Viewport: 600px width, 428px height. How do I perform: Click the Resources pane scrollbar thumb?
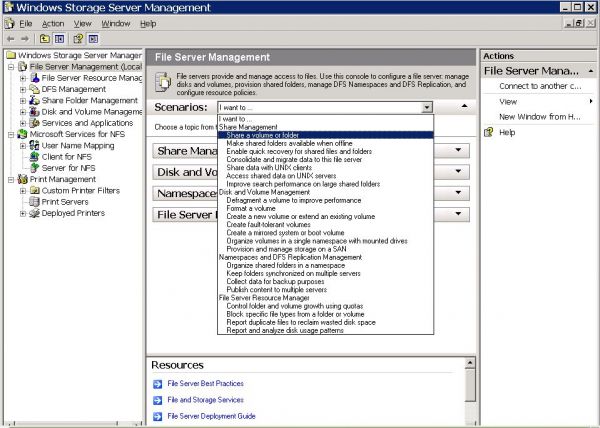(470, 385)
